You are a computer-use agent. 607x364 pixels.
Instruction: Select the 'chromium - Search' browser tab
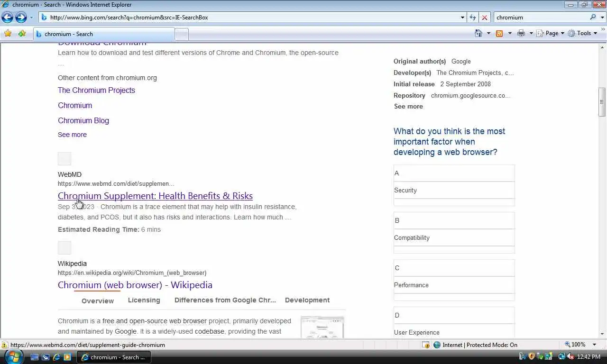[103, 34]
